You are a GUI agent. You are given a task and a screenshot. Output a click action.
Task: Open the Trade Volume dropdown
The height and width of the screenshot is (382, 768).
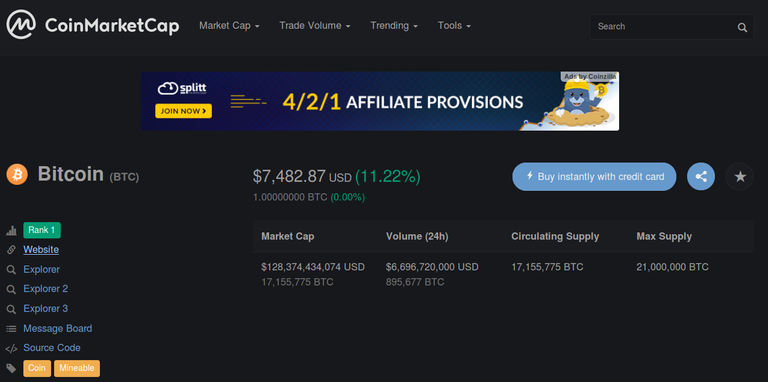click(314, 25)
